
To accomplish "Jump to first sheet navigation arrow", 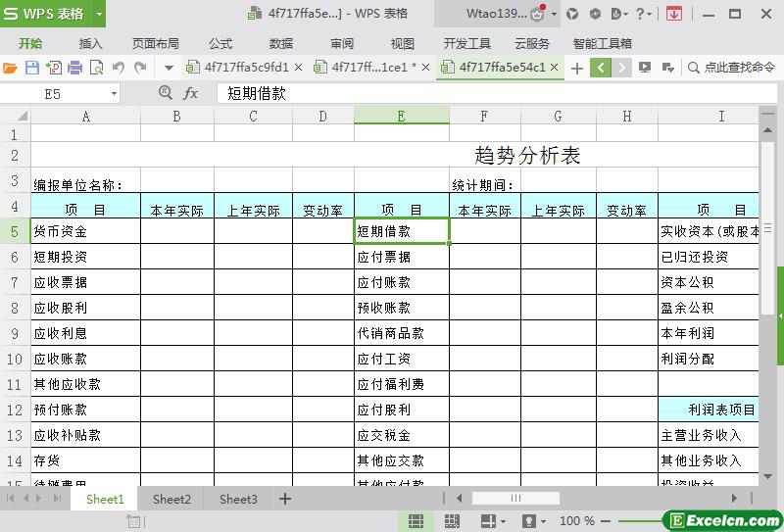I will click(10, 498).
